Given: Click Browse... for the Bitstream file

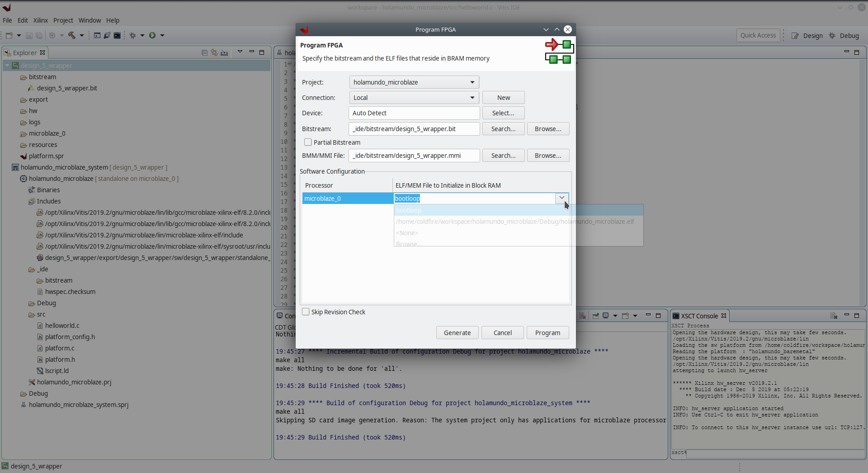Looking at the screenshot, I should click(x=548, y=129).
